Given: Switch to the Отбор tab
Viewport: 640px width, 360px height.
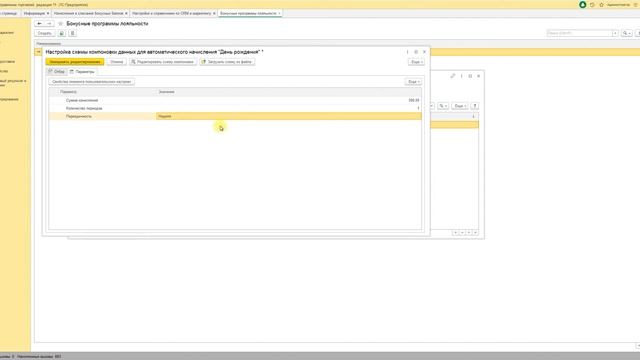Looking at the screenshot, I should click(57, 71).
